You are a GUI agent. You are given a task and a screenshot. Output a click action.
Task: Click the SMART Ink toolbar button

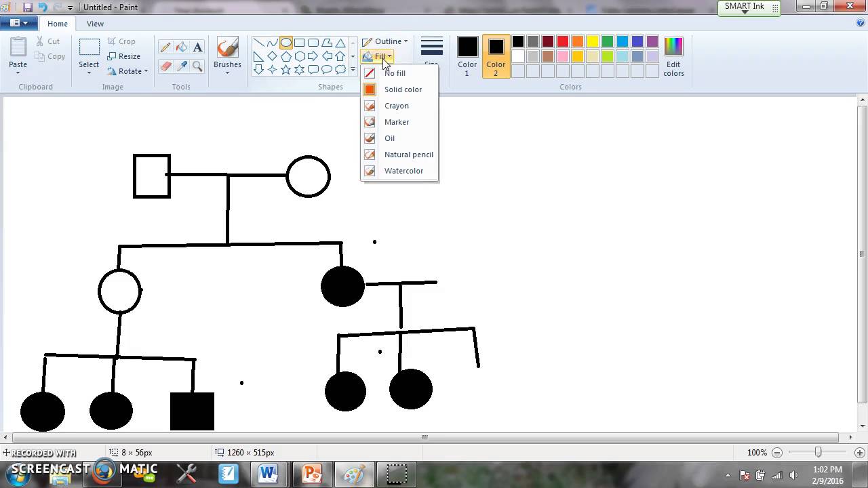(749, 7)
